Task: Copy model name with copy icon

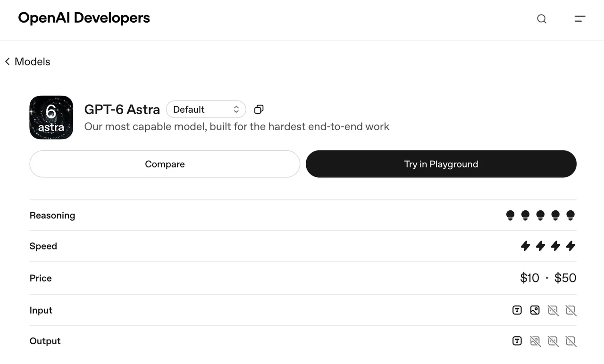Action: (x=259, y=109)
